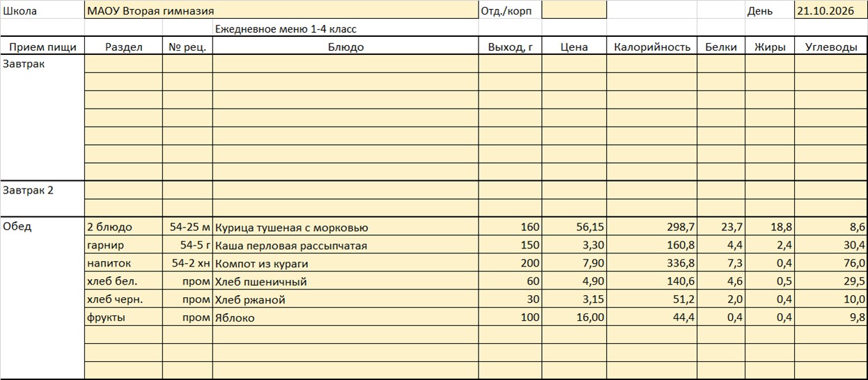Click price 16,00 for Яблоко
The height and width of the screenshot is (380, 868).
coord(574,317)
